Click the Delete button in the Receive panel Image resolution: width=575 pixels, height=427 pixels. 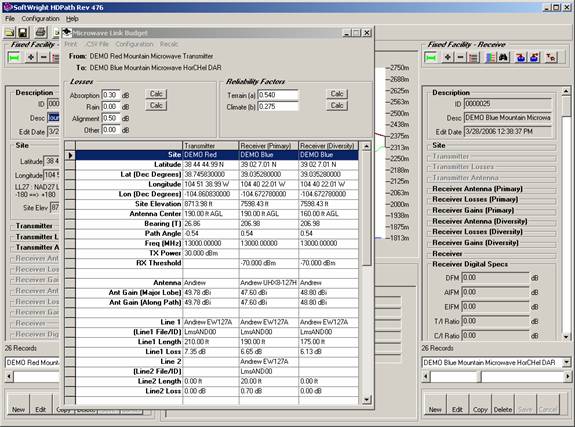(x=503, y=405)
